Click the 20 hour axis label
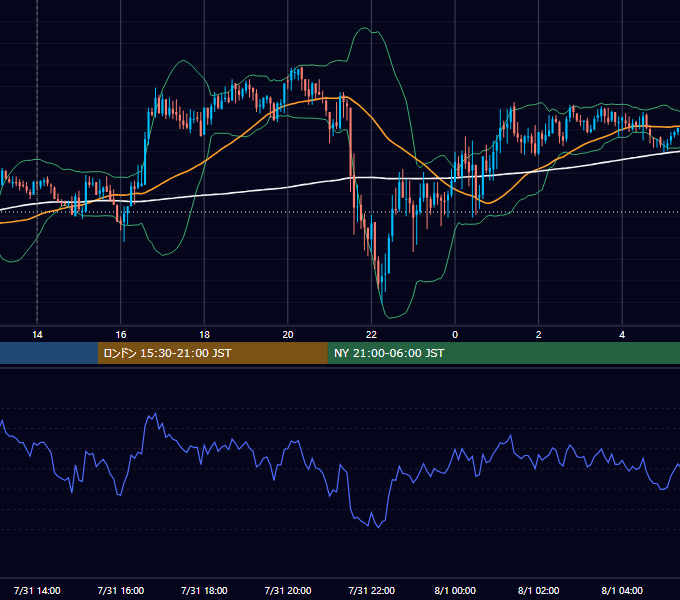The image size is (680, 600). [x=288, y=335]
